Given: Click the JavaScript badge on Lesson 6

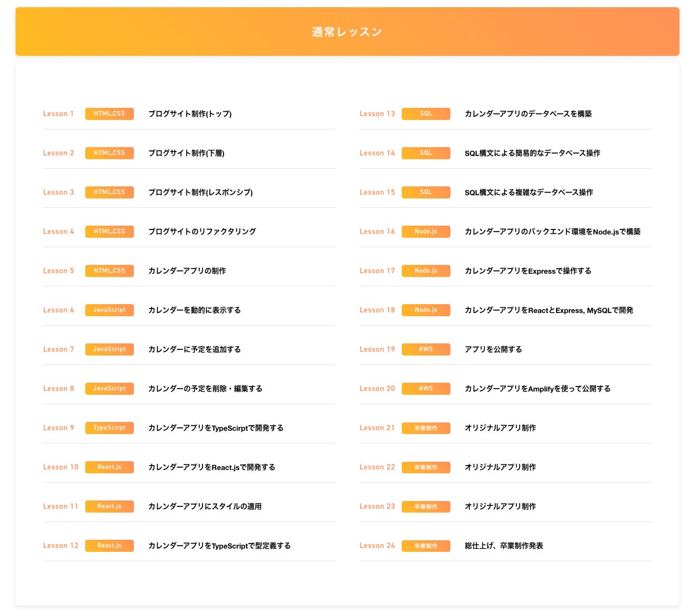Looking at the screenshot, I should click(x=110, y=310).
